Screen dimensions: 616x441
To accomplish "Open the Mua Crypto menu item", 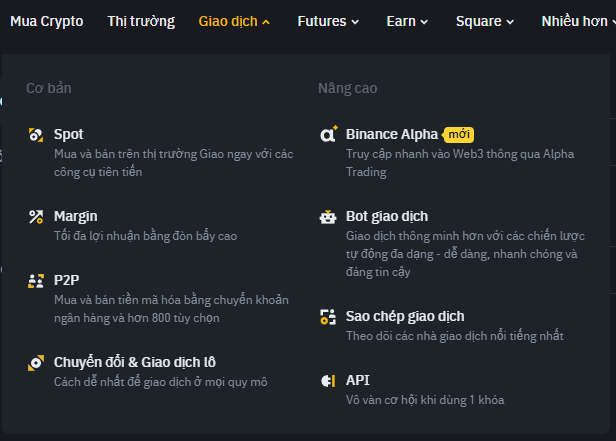I will tap(46, 21).
